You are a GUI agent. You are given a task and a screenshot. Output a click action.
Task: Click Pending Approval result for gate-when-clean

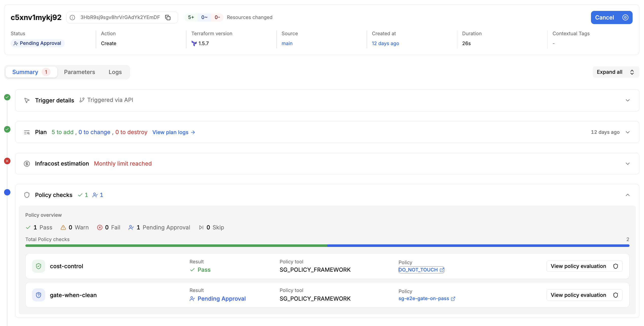click(x=218, y=299)
